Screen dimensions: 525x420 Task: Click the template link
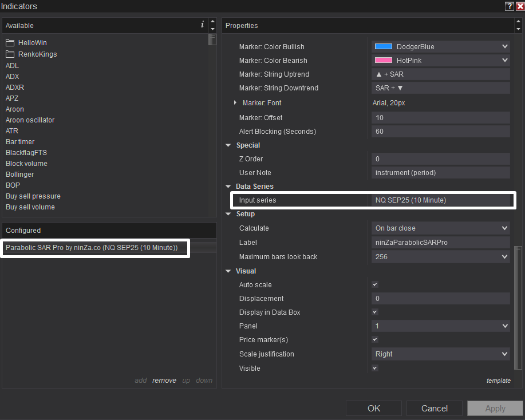(x=499, y=381)
